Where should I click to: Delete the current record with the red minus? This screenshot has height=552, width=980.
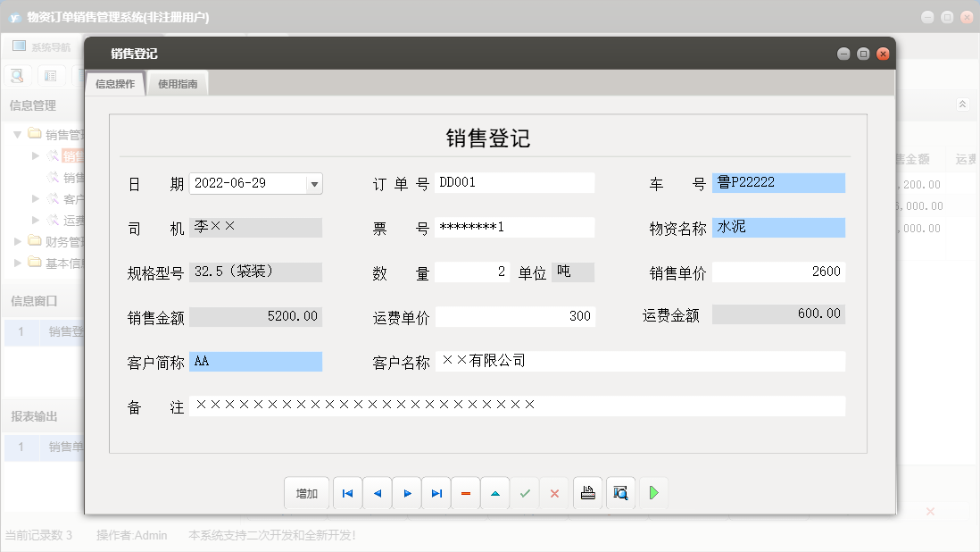pyautogui.click(x=465, y=492)
